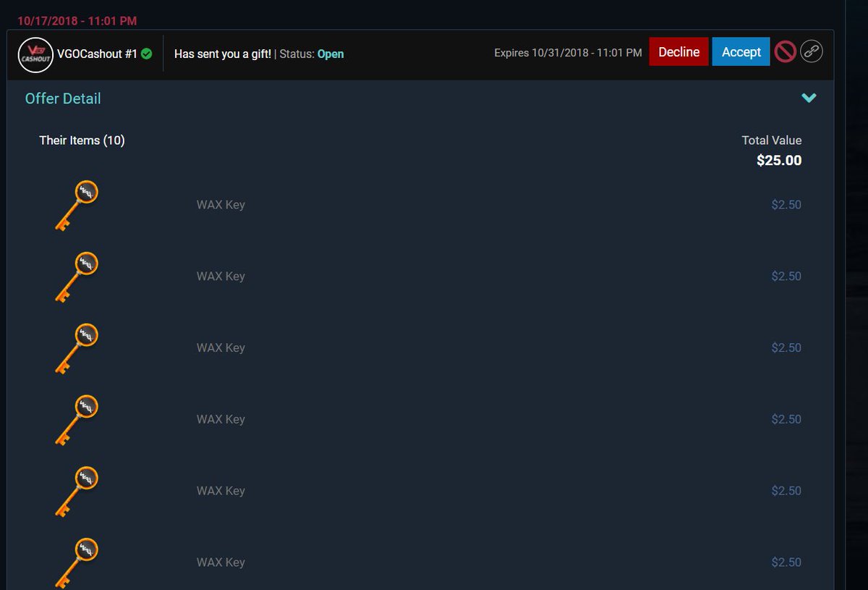Open the VGOCashout #1 profile name
Image resolution: width=868 pixels, height=590 pixels.
click(97, 54)
